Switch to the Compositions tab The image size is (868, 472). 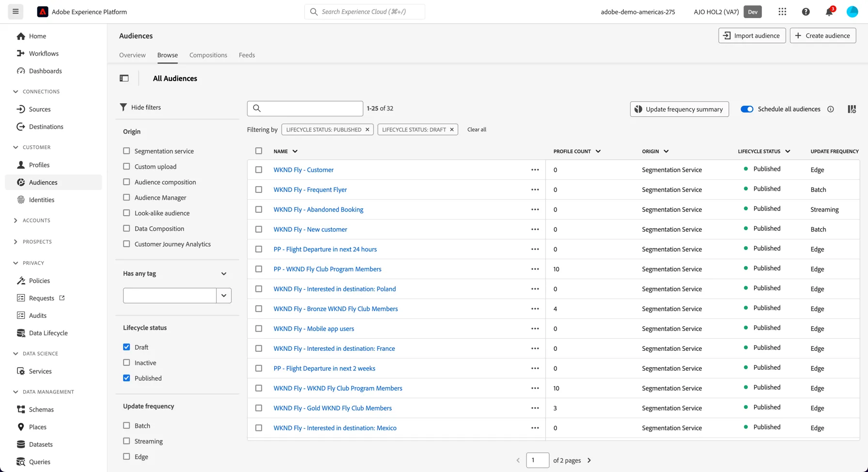pyautogui.click(x=208, y=55)
